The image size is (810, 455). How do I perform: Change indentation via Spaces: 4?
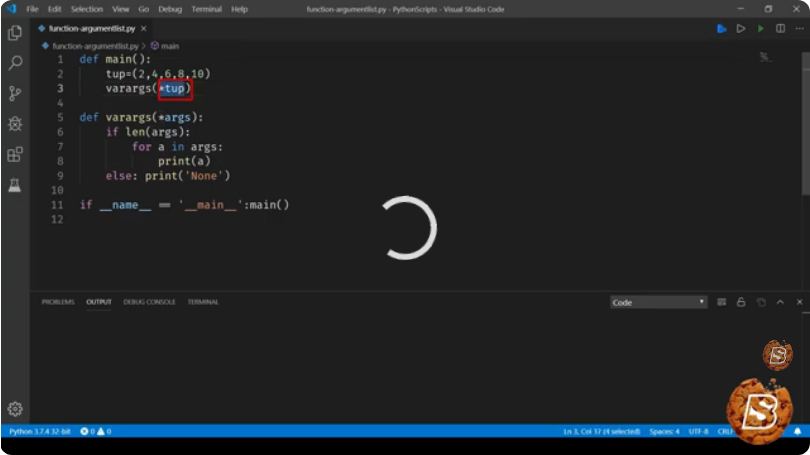[x=664, y=431]
